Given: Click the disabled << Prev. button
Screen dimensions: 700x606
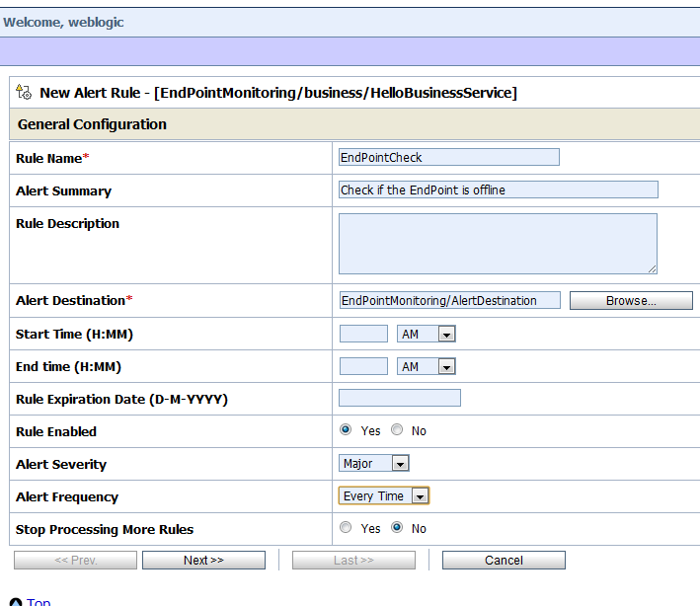Looking at the screenshot, I should pyautogui.click(x=75, y=560).
